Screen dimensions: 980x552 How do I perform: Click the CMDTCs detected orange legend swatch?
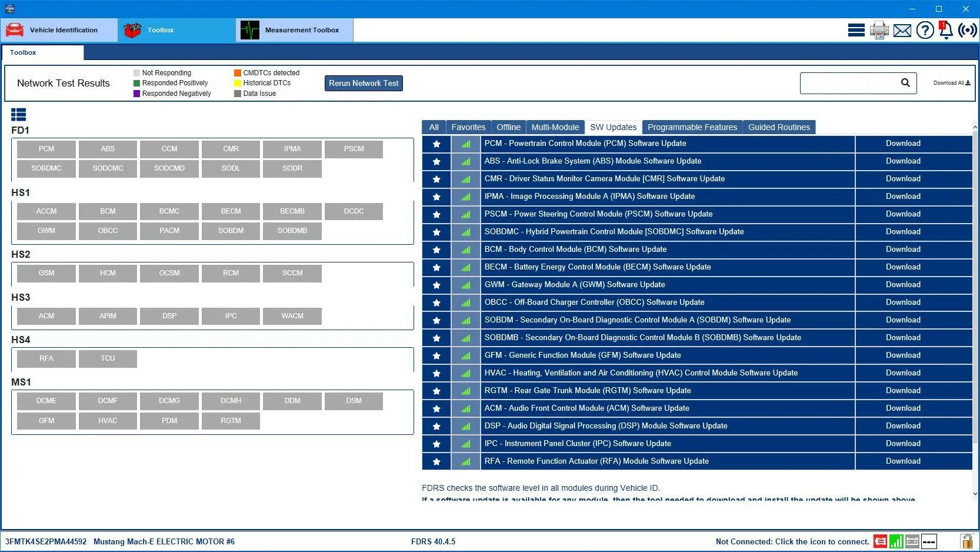tap(238, 73)
